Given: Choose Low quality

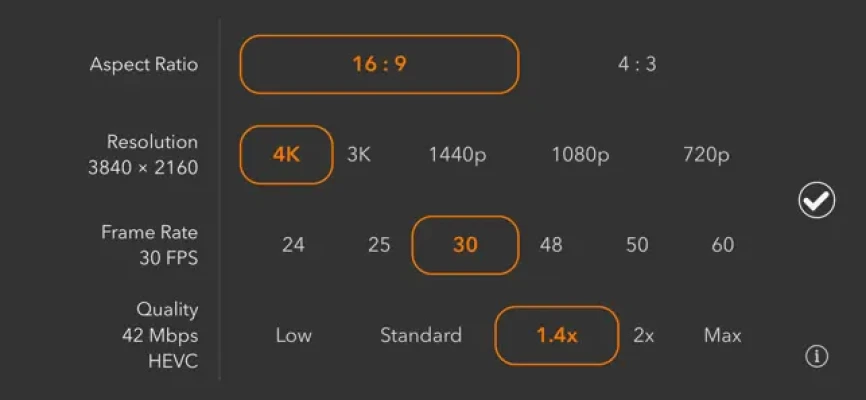Looking at the screenshot, I should [294, 335].
